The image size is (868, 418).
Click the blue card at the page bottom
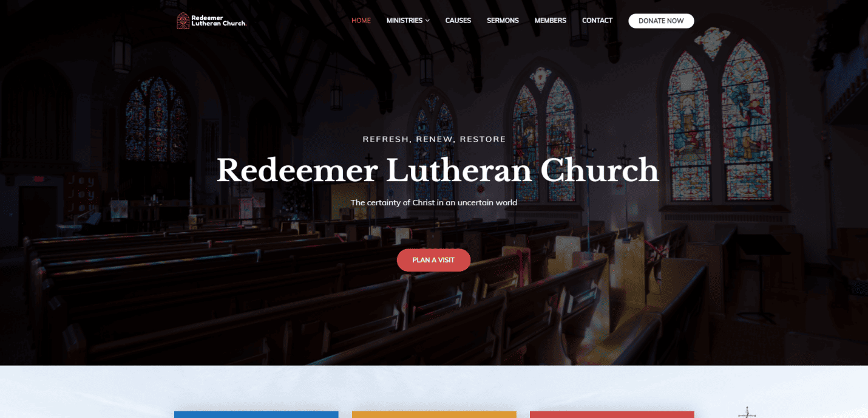pyautogui.click(x=256, y=414)
